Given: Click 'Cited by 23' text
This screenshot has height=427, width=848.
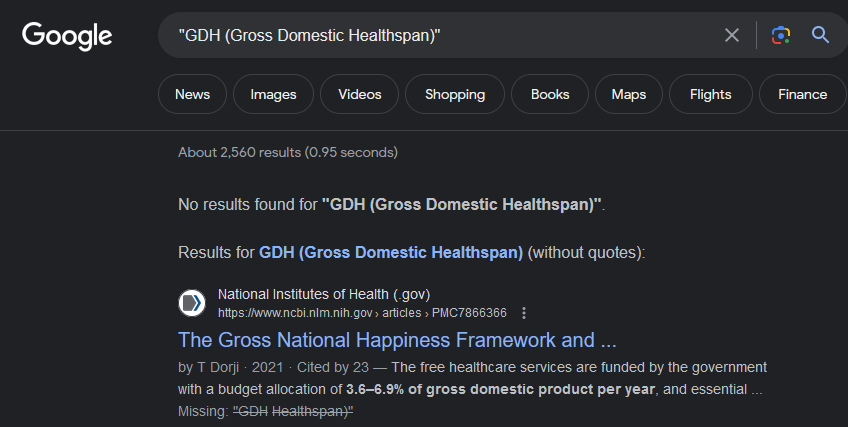Looking at the screenshot, I should click(x=333, y=368).
